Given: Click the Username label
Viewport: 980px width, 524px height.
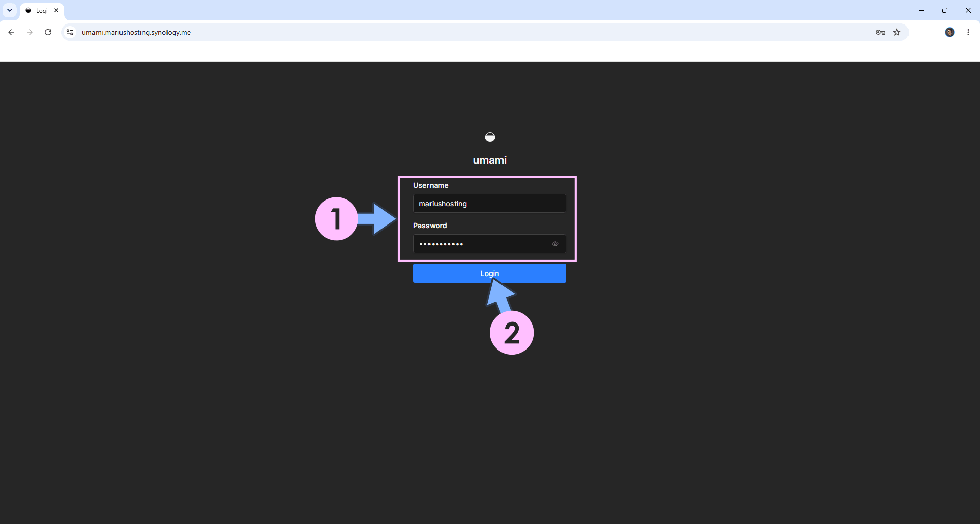Looking at the screenshot, I should coord(431,185).
